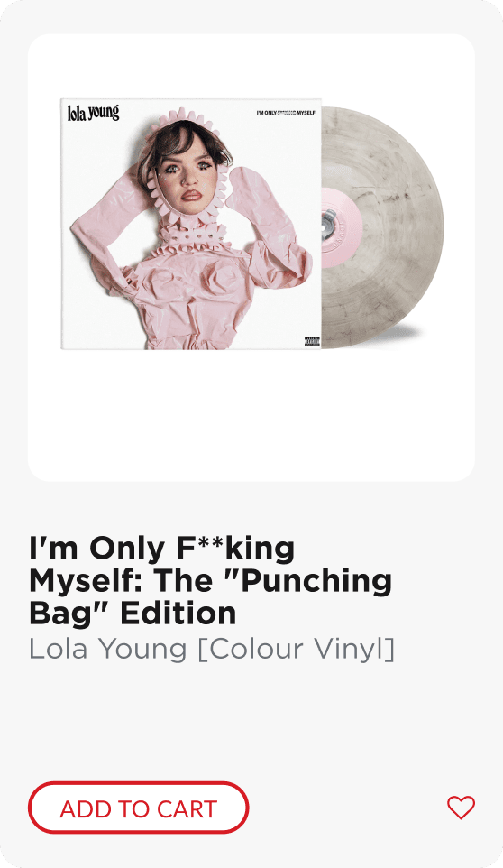Image resolution: width=503 pixels, height=868 pixels.
Task: Open the album cover artwork thumbnail
Action: pyautogui.click(x=191, y=224)
